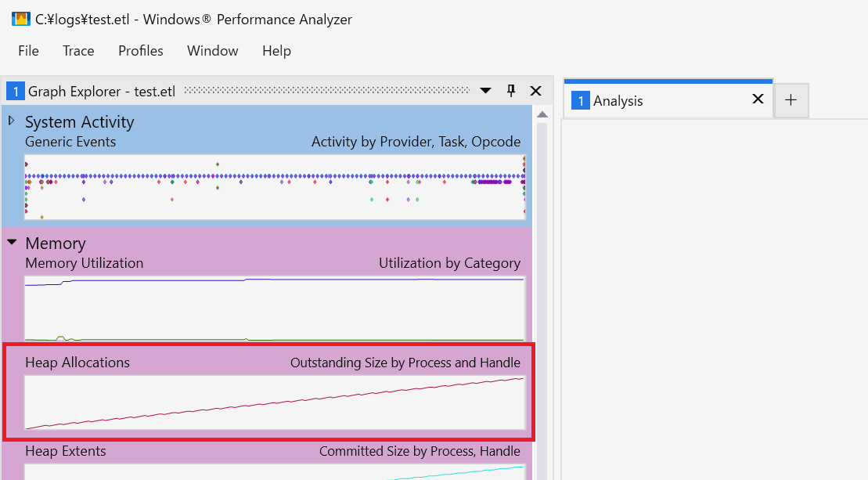This screenshot has height=480, width=868.
Task: Open the File menu
Action: 28,51
